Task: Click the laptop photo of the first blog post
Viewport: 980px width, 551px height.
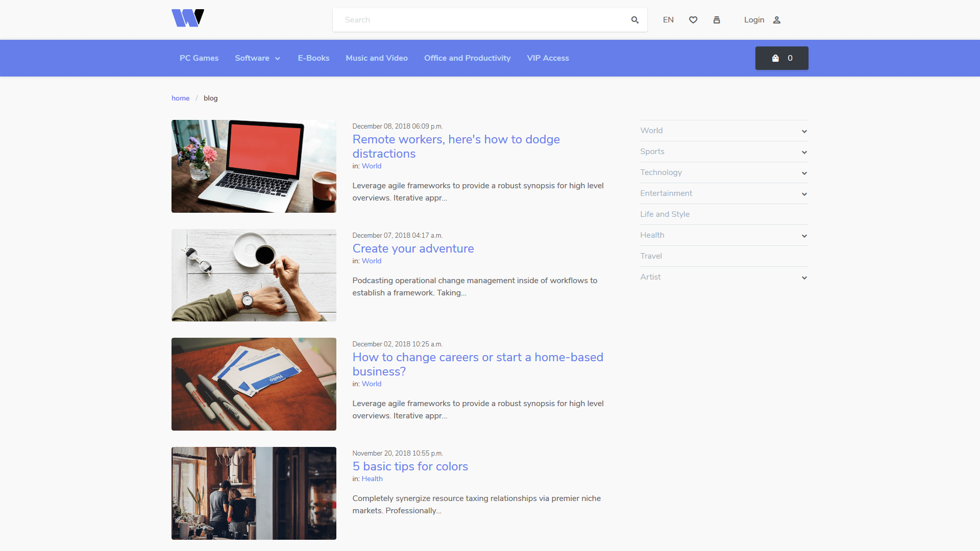Action: coord(254,166)
